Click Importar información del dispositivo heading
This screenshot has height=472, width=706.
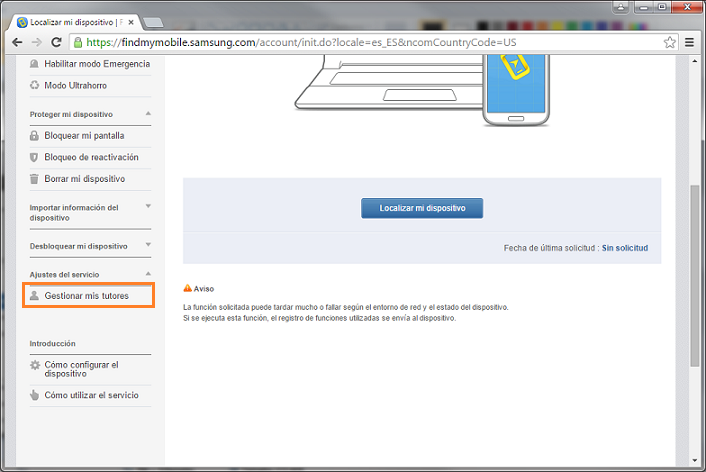[74, 213]
